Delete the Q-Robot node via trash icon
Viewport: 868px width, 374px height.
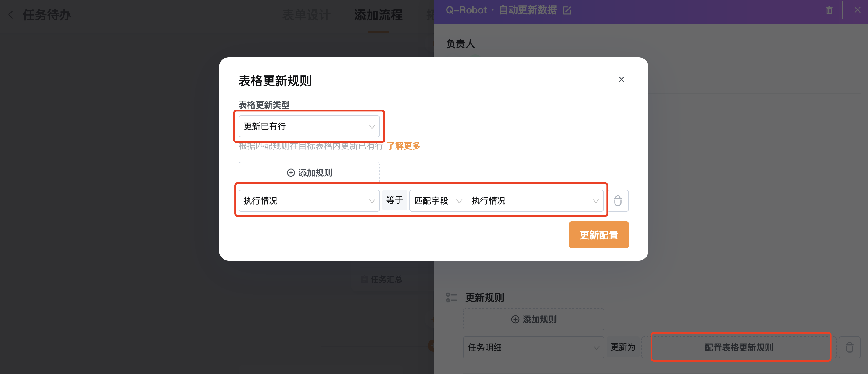[829, 10]
